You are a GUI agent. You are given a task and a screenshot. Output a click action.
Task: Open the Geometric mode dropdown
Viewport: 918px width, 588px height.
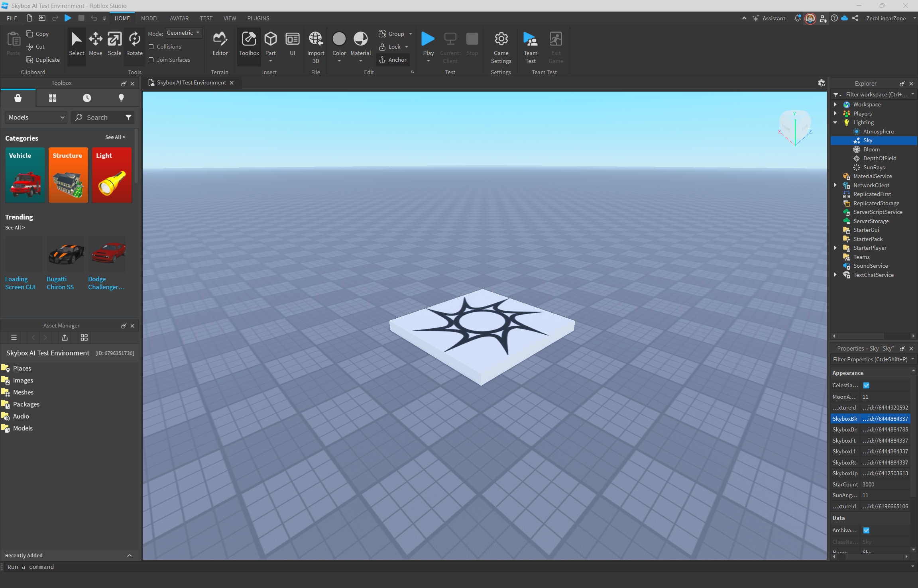(183, 33)
